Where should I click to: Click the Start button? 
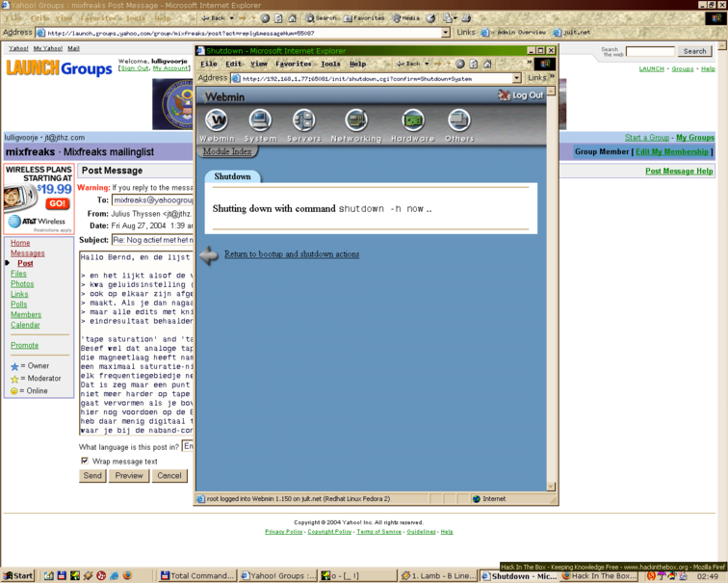tap(18, 575)
